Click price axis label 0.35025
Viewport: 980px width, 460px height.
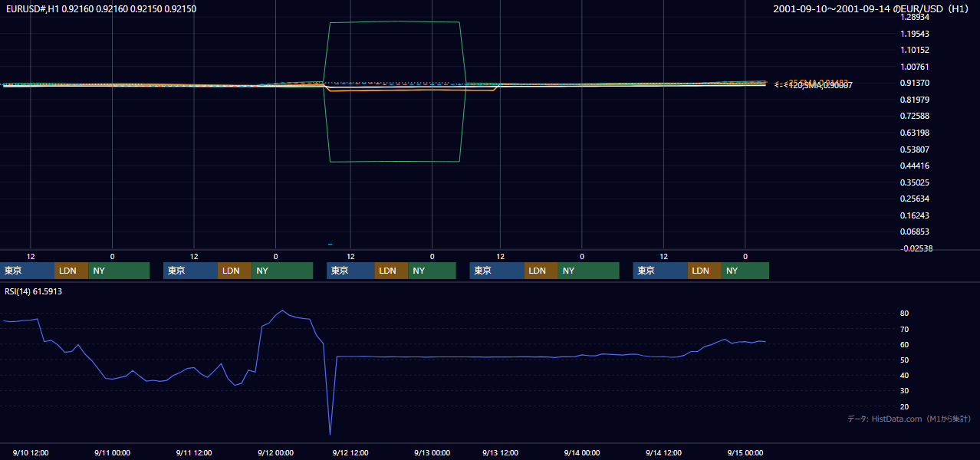[x=915, y=182]
